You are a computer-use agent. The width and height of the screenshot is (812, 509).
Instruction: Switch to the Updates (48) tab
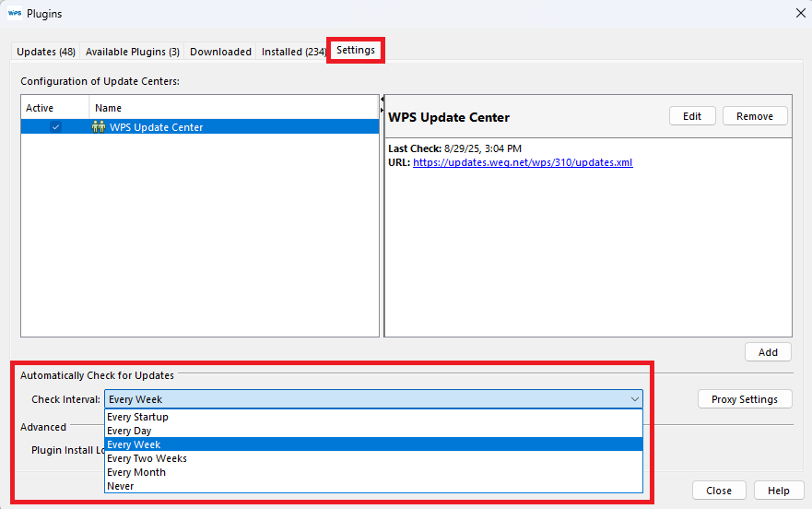click(x=46, y=52)
